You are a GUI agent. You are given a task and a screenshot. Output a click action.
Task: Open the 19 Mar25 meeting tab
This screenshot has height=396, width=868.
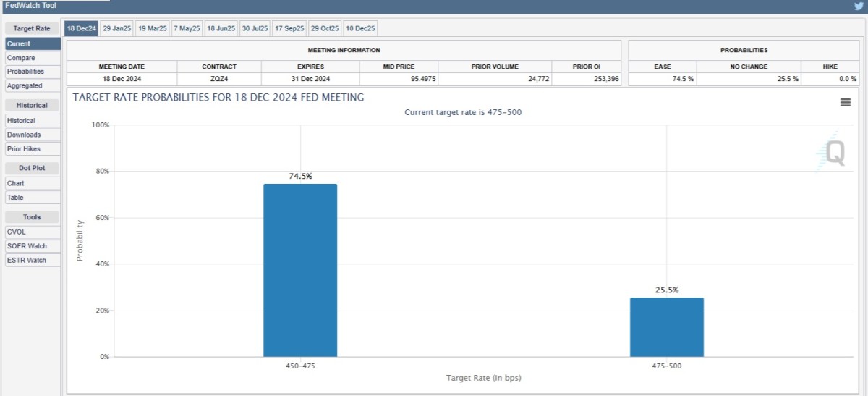(x=152, y=28)
